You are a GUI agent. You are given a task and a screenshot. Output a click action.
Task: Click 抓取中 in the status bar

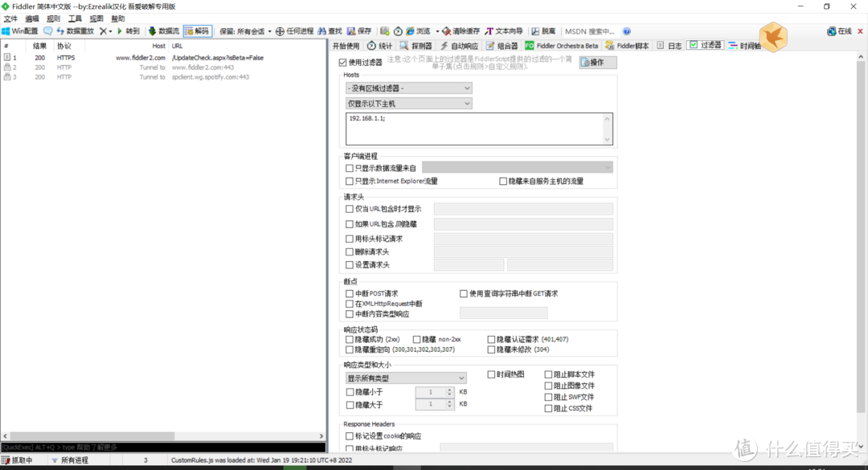(22, 460)
